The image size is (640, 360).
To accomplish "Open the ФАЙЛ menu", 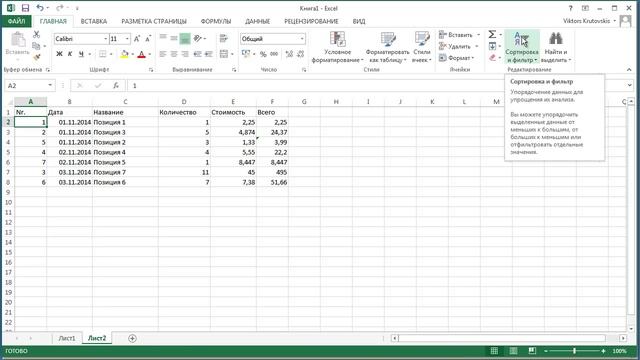I will pyautogui.click(x=16, y=21).
